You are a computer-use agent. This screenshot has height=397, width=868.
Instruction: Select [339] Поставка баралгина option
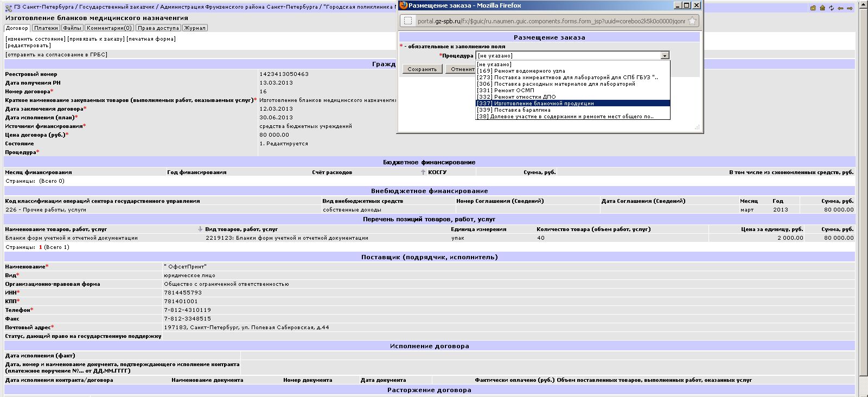pos(573,110)
